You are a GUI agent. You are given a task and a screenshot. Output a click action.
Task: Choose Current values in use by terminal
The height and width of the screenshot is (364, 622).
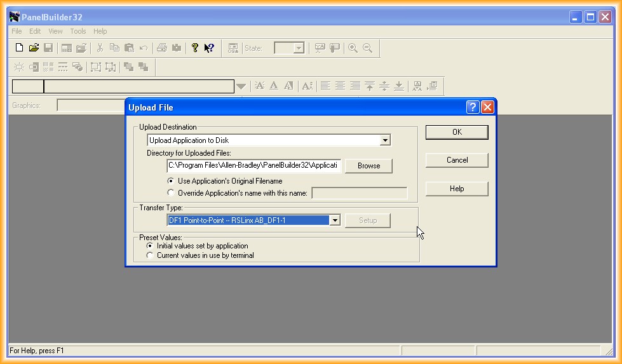click(150, 255)
